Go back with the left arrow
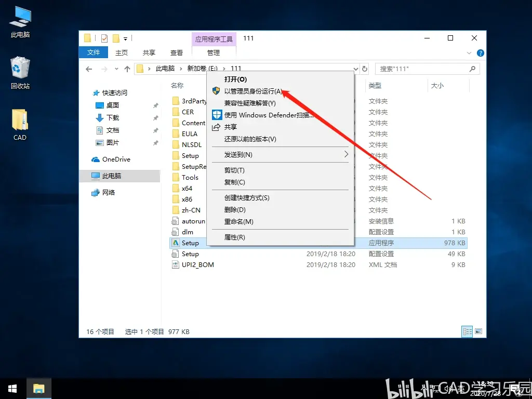 click(89, 69)
